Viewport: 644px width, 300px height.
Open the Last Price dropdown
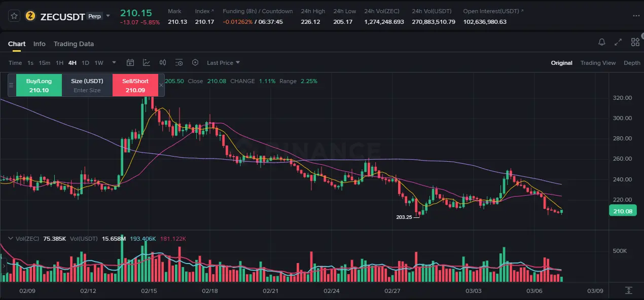click(x=224, y=63)
